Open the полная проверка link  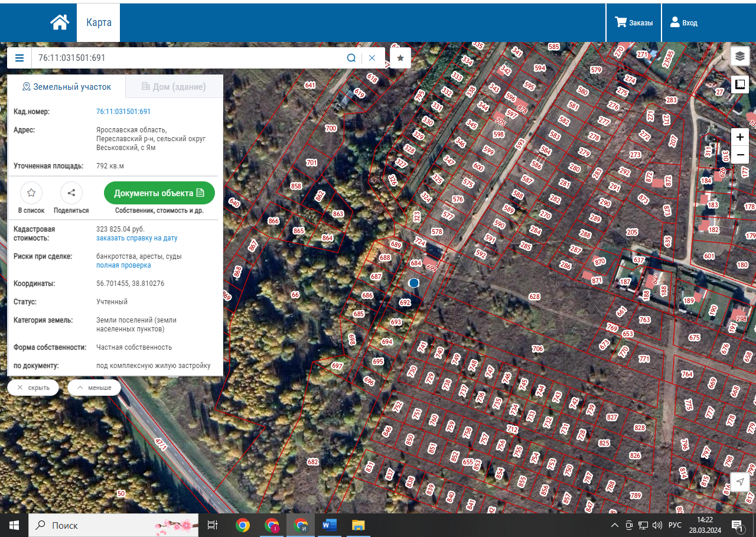[x=123, y=265]
